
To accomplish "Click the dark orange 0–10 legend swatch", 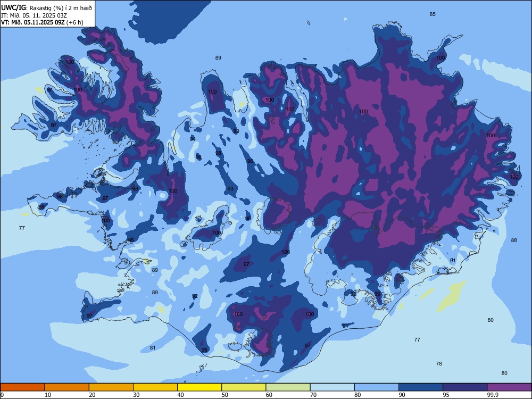I will (22, 387).
